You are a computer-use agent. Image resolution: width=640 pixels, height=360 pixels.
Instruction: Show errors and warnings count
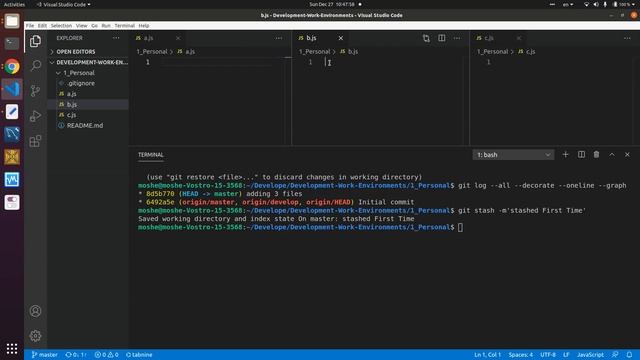[107, 355]
